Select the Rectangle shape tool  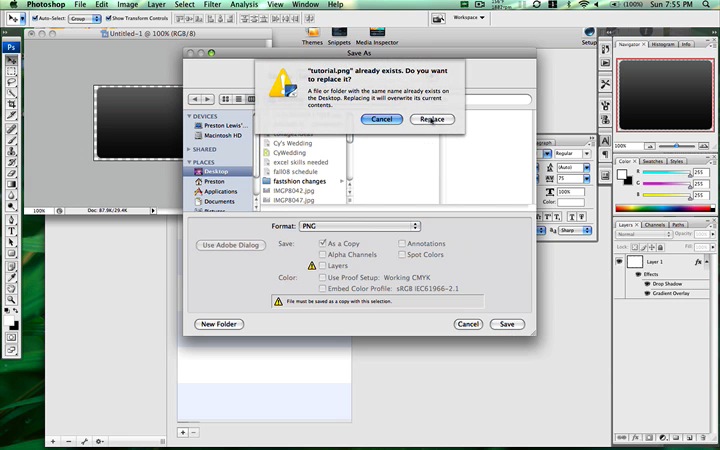pos(11,253)
